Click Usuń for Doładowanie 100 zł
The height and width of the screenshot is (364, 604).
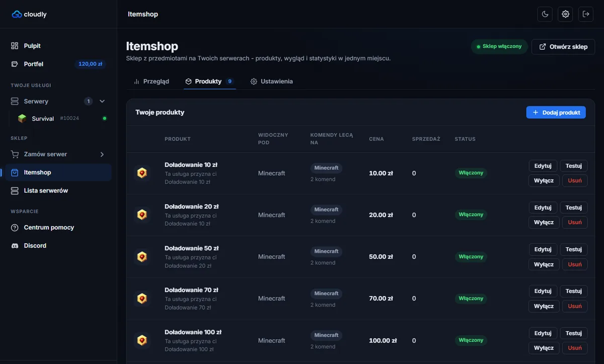(x=575, y=348)
